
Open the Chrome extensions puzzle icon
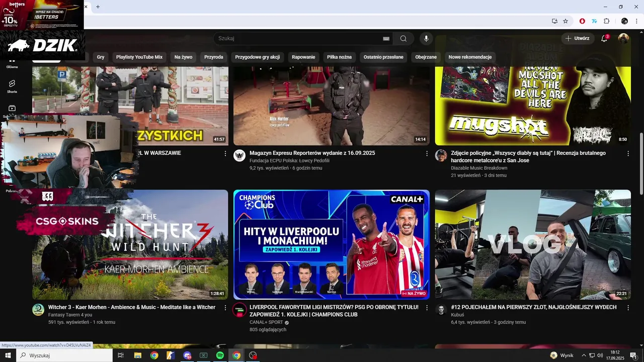coord(606,21)
